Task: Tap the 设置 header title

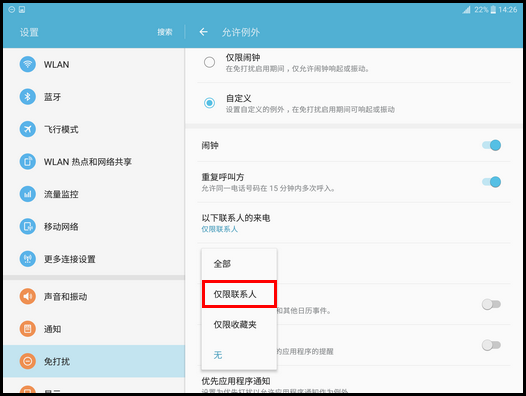Action: pyautogui.click(x=29, y=32)
